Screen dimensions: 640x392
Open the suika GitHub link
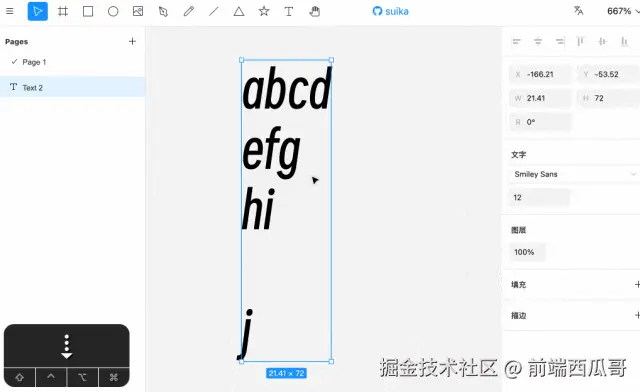coord(391,11)
